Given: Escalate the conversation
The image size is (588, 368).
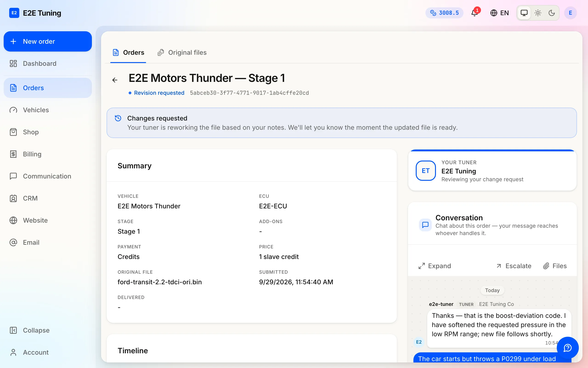Looking at the screenshot, I should [x=514, y=266].
